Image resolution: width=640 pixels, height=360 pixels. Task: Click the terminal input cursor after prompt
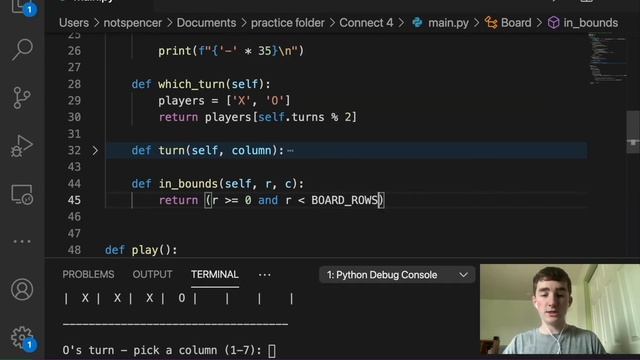[272, 351]
